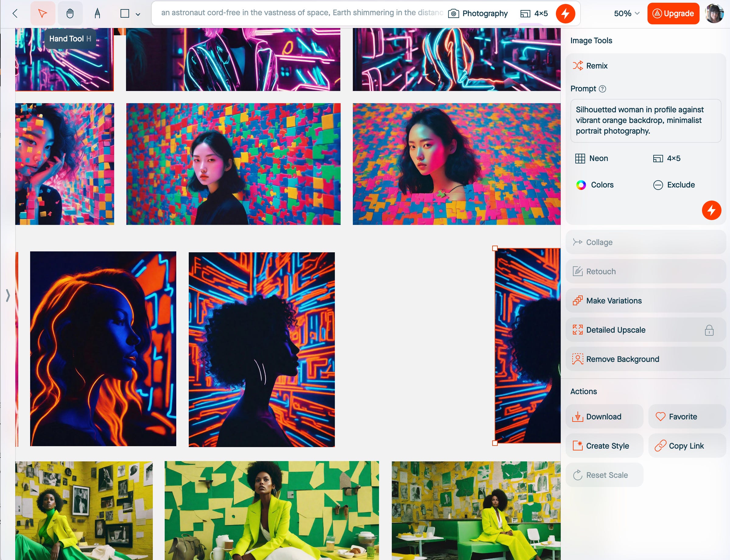730x560 pixels.
Task: Open the shape tool dropdown
Action: click(138, 14)
